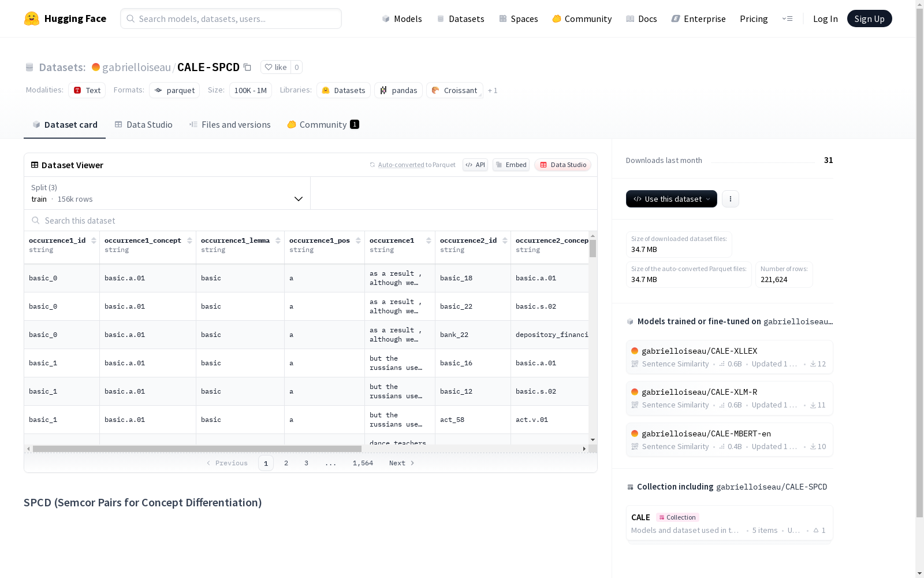This screenshot has width=924, height=578.
Task: Click the red Data Studio button
Action: [562, 165]
